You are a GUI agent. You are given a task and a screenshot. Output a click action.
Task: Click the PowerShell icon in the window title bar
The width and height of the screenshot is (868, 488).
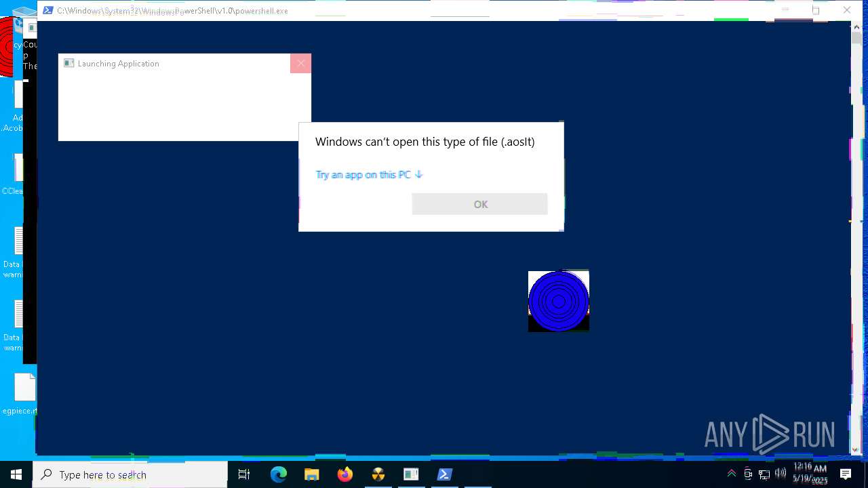click(47, 10)
